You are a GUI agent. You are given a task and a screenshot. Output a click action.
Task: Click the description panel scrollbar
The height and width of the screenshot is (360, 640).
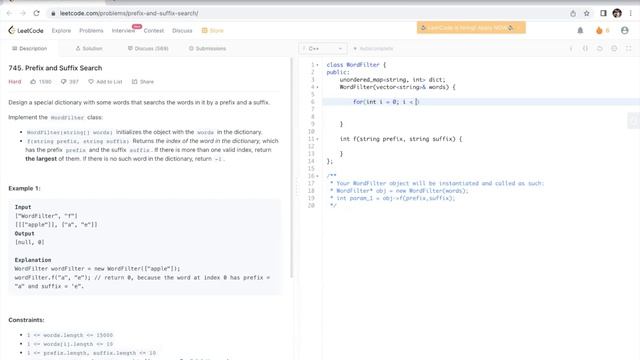coord(291,168)
